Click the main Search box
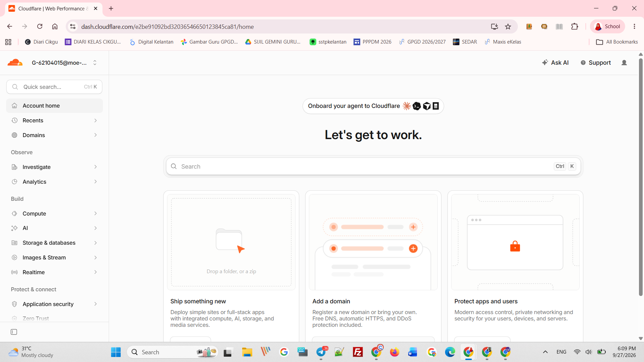This screenshot has width=644, height=362. click(x=373, y=166)
